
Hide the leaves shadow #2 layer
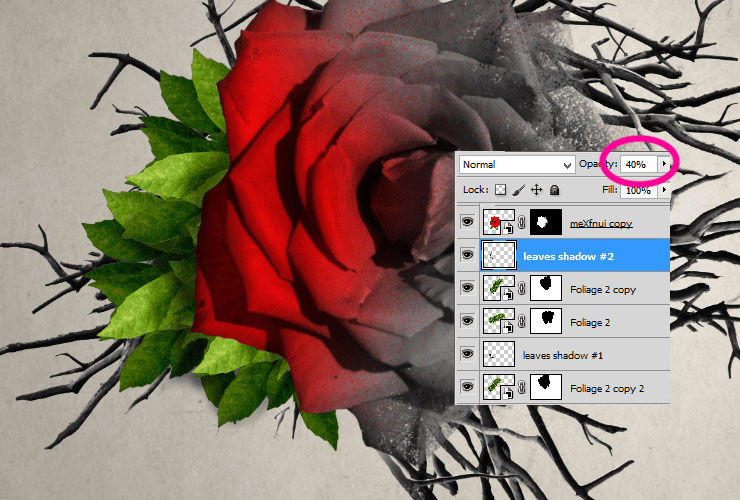point(468,255)
